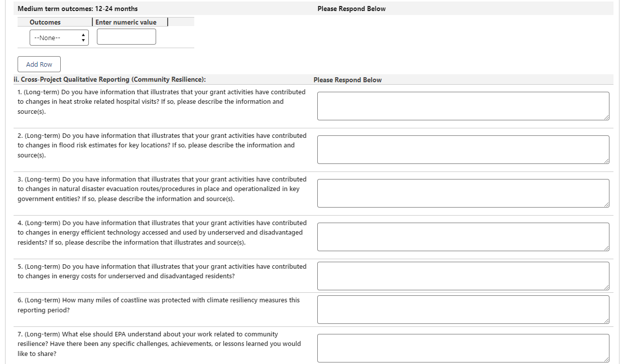Click the Medium term outcomes section heading
This screenshot has width=621, height=364.
(x=78, y=9)
